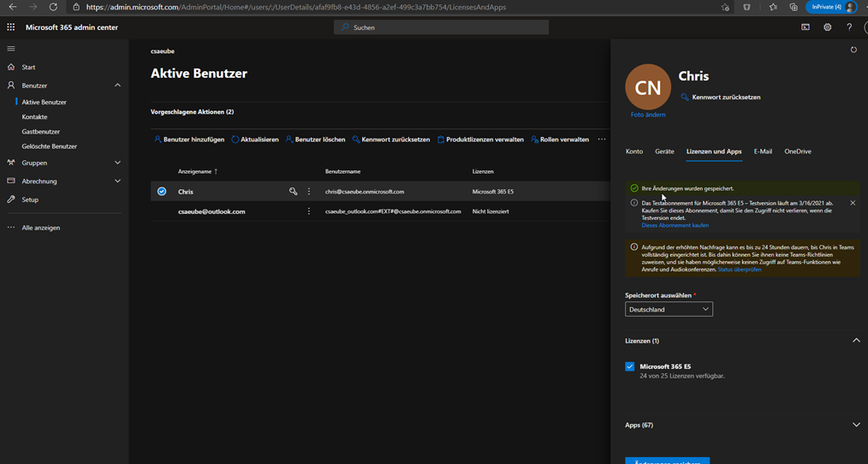
Task: Click Produktlizenzen verwalten toolbar button
Action: [x=480, y=140]
